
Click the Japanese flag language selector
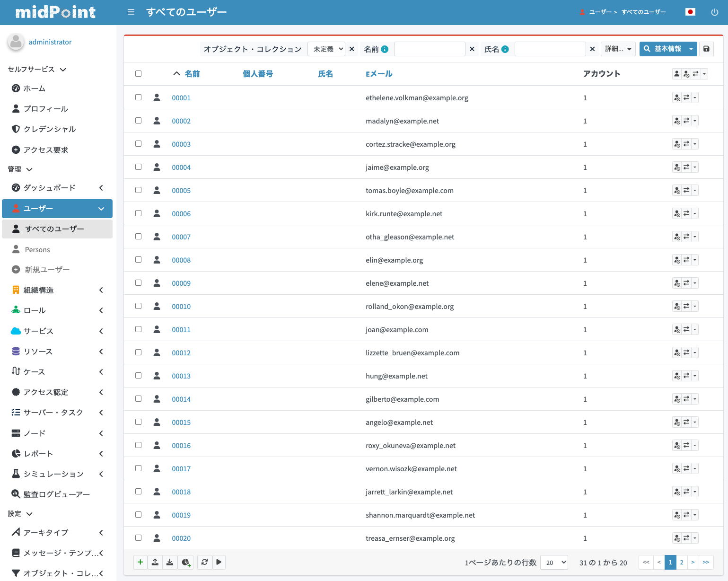pos(690,12)
